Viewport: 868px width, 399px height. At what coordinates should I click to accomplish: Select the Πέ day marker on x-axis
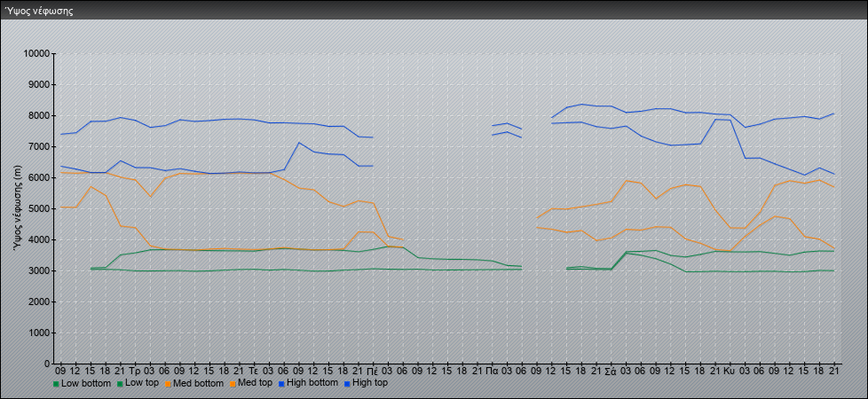(x=372, y=371)
